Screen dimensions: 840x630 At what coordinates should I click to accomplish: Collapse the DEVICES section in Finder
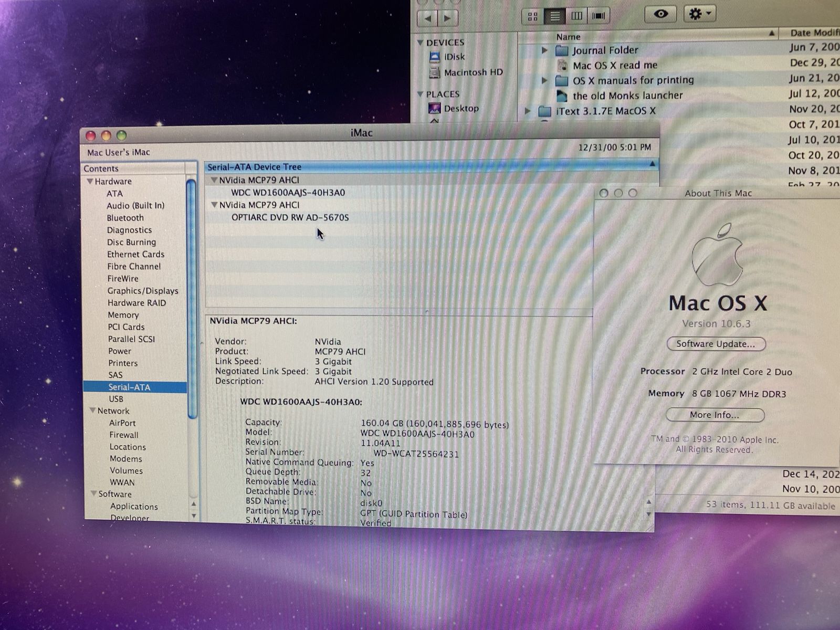[x=420, y=42]
